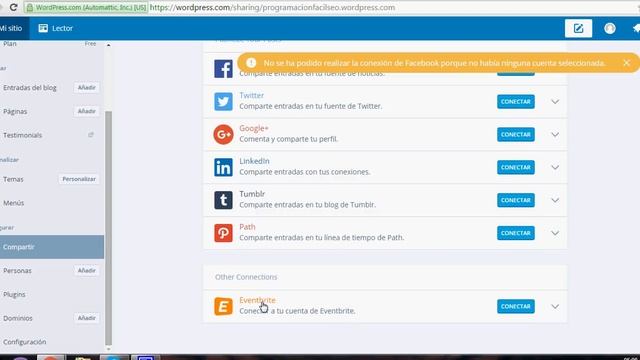
Task: Connect the Twitter account
Action: (516, 102)
